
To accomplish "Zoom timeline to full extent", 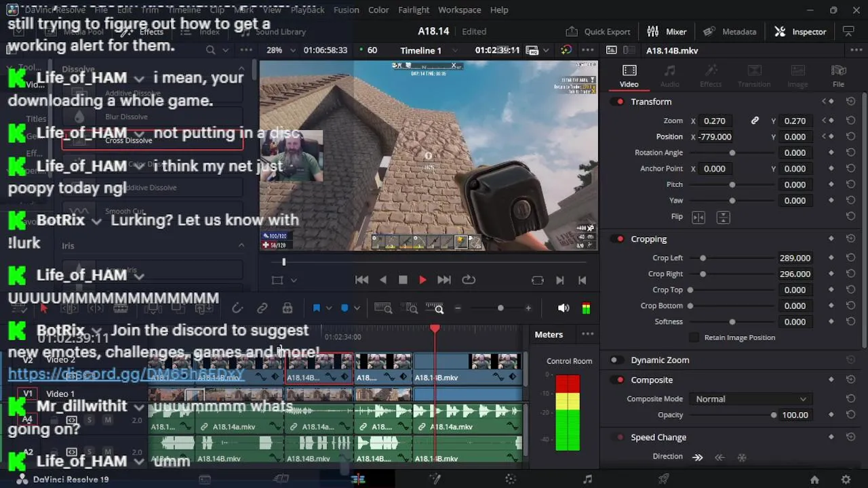I will 383,308.
